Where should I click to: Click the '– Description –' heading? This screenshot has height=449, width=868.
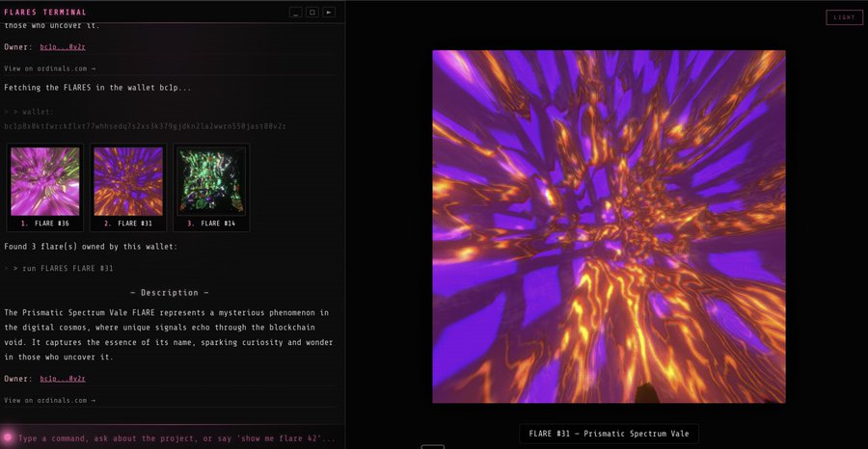tap(170, 293)
